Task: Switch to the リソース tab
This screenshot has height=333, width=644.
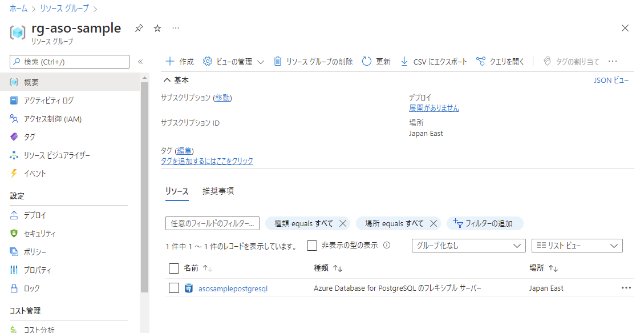Action: point(177,191)
